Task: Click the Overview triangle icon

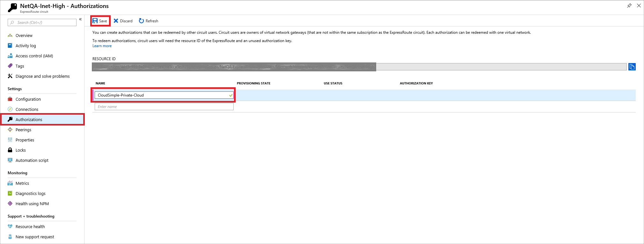Action: (10, 35)
